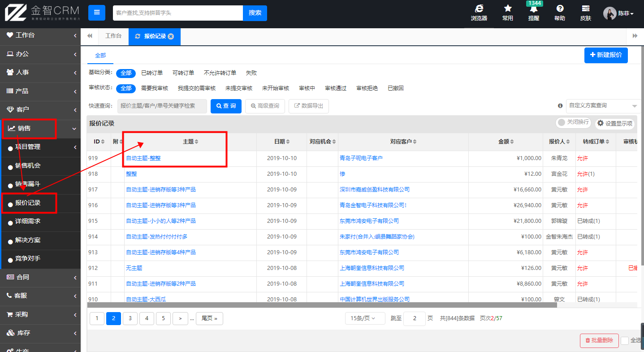The image size is (644, 352).
Task: Check the 全选 checkbox
Action: [625, 340]
